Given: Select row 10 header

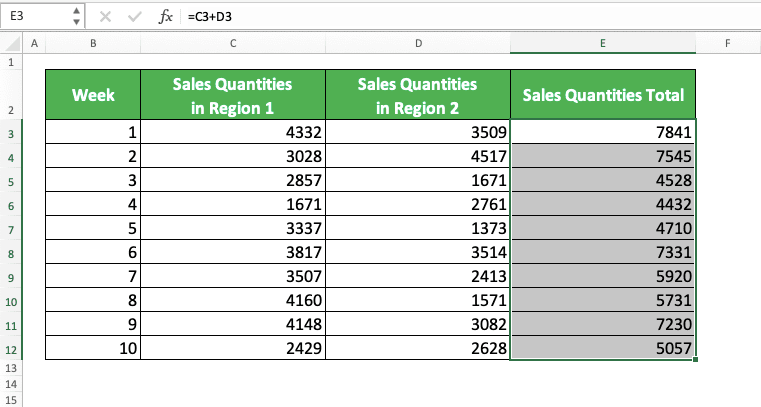Looking at the screenshot, I should [x=11, y=300].
